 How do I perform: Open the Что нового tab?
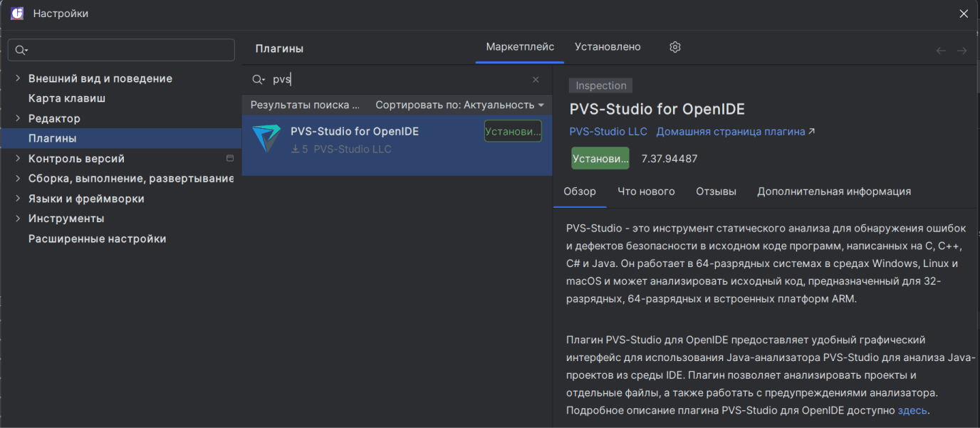tap(646, 191)
